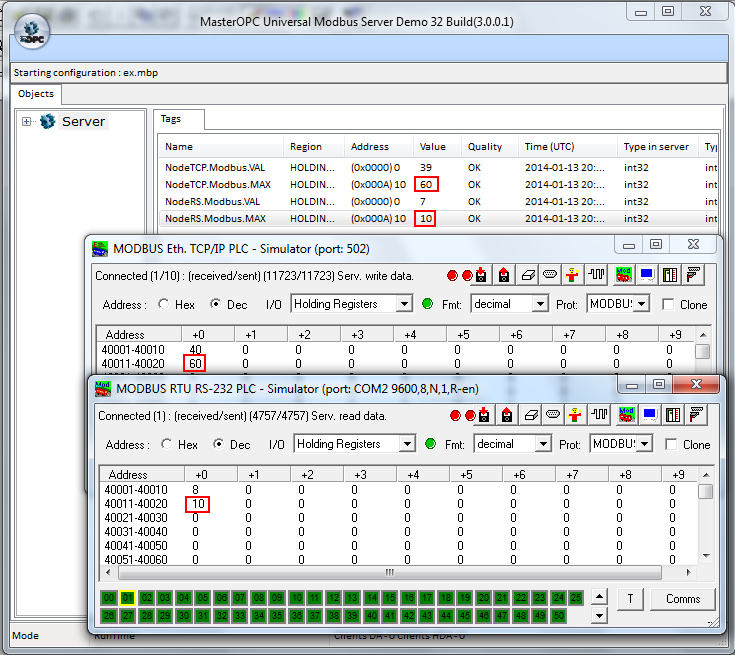This screenshot has height=655, width=735.
Task: Click the TCP/IP simulator title bar app icon
Action: coord(99,248)
